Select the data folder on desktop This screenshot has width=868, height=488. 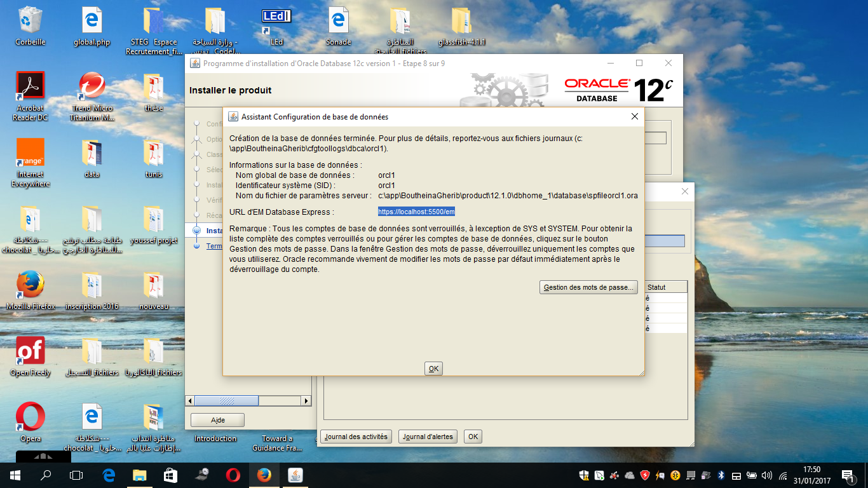pos(92,159)
